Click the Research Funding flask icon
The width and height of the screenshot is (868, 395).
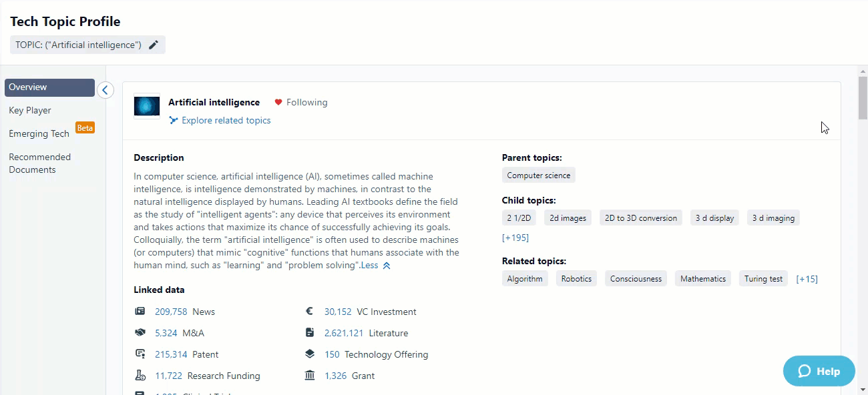pyautogui.click(x=140, y=375)
